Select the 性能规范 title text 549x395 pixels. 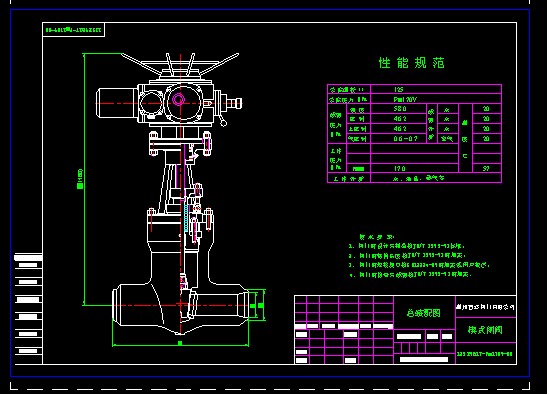(x=411, y=63)
